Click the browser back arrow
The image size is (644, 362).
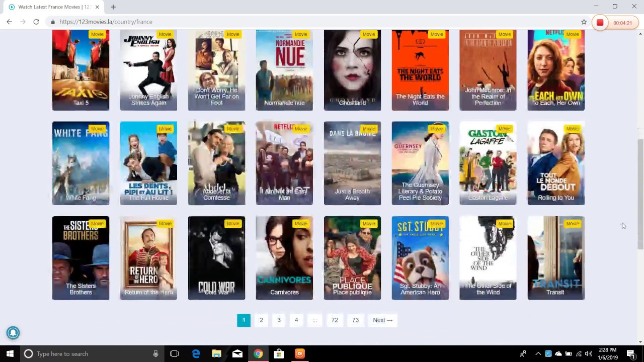9,22
